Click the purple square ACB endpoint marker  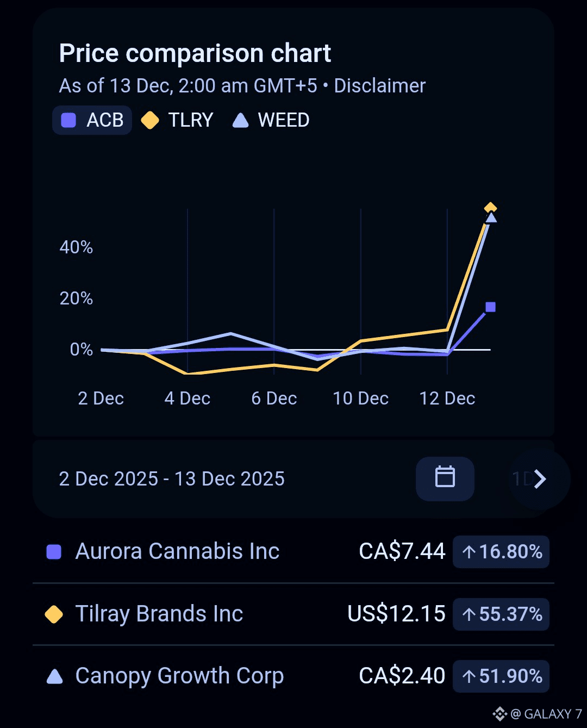point(490,307)
